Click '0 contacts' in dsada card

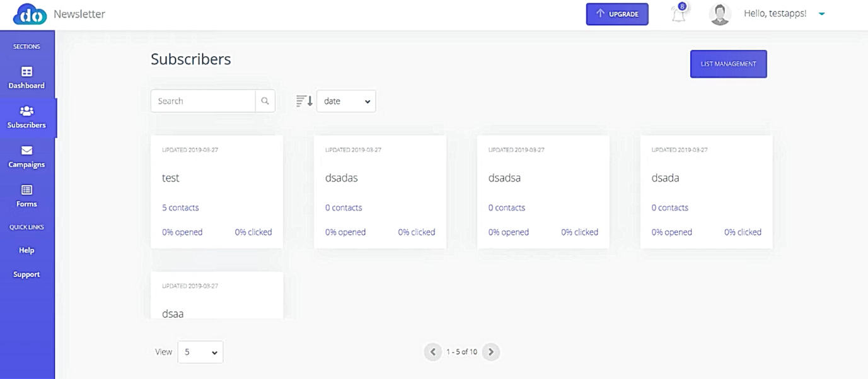670,207
